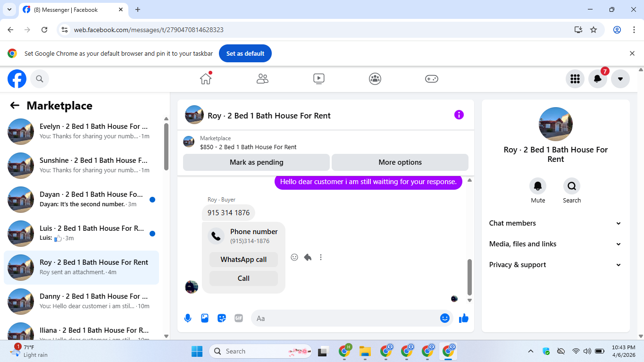
Task: Click Roy's 915 314 1876 message bubble
Action: 228,212
